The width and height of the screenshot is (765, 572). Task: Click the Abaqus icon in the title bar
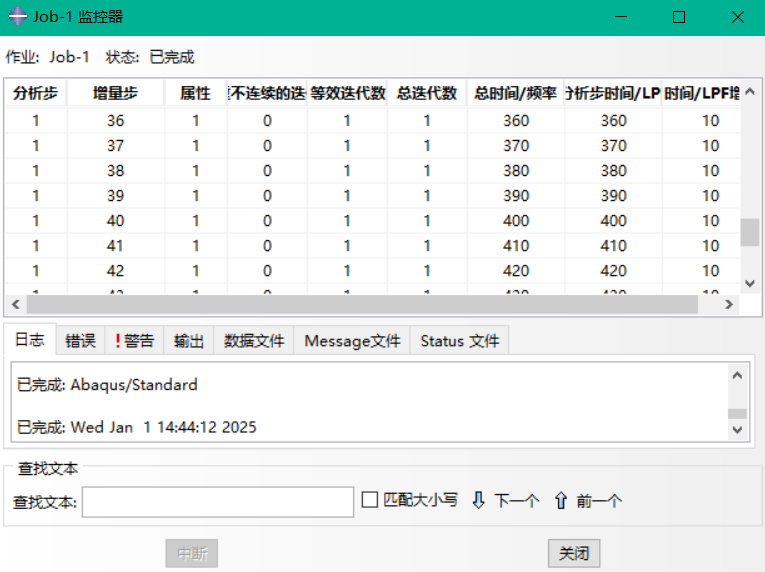point(17,18)
